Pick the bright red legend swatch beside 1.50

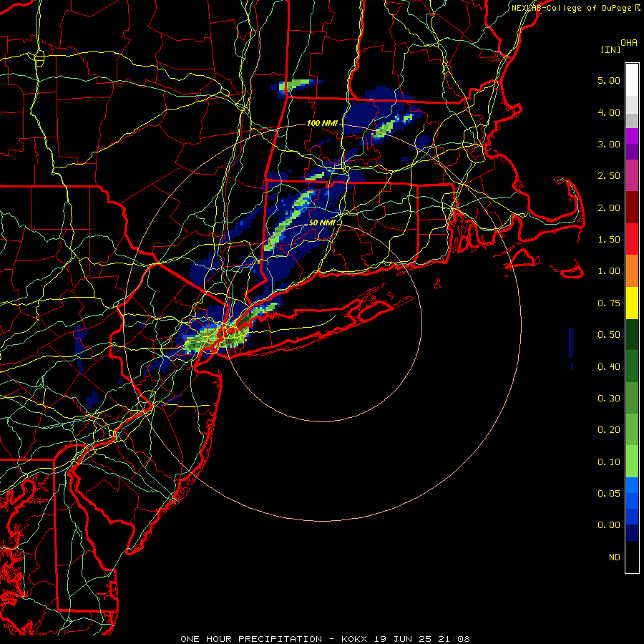coord(632,239)
